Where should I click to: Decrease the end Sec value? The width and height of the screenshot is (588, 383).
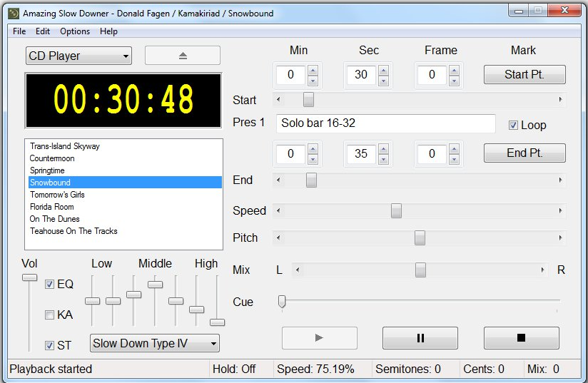383,159
